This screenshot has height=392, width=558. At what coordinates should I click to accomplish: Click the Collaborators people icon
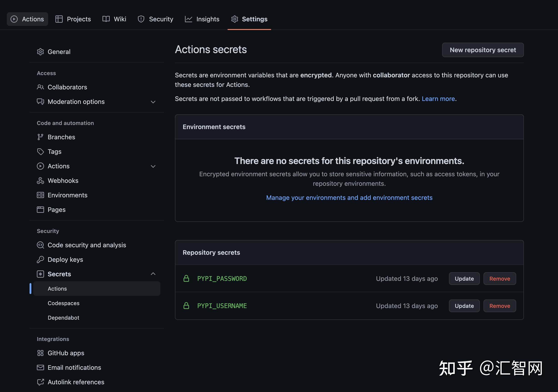[x=40, y=87]
